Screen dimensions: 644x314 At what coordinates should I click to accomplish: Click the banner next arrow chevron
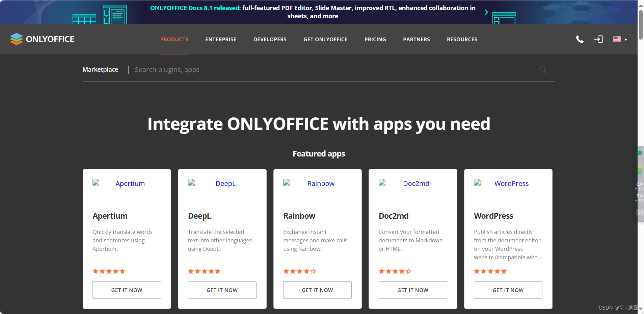click(x=486, y=12)
